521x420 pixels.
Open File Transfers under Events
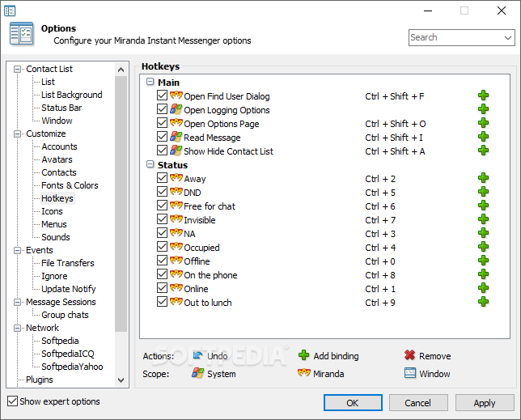click(x=68, y=263)
